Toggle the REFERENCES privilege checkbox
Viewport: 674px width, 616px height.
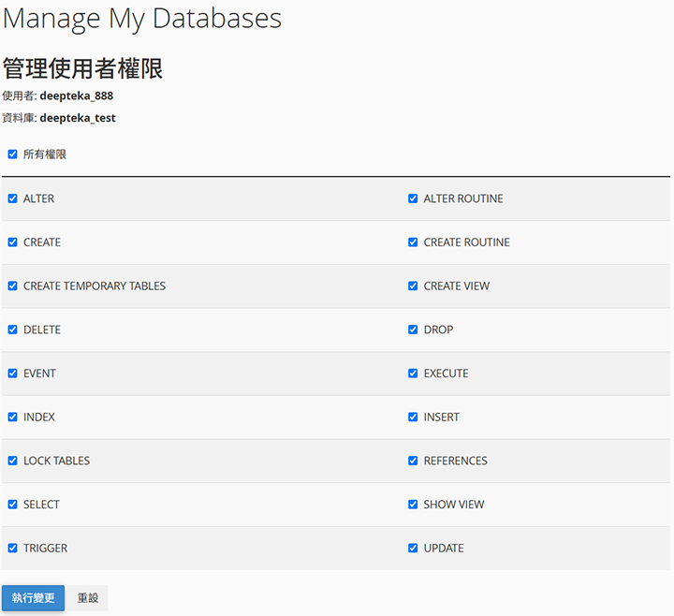413,461
